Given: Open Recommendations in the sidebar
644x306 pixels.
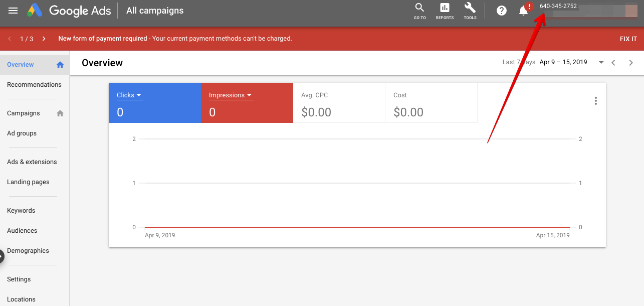Looking at the screenshot, I should 35,85.
